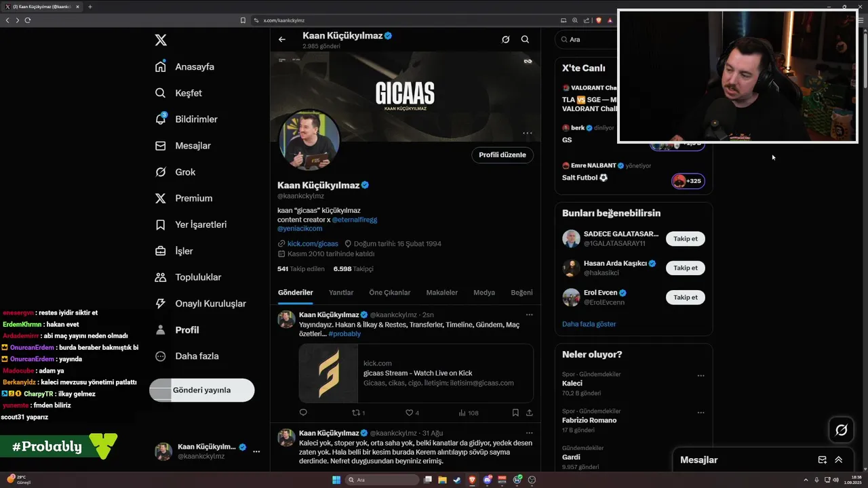
Task: Open first post's three-dot menu
Action: click(x=530, y=314)
